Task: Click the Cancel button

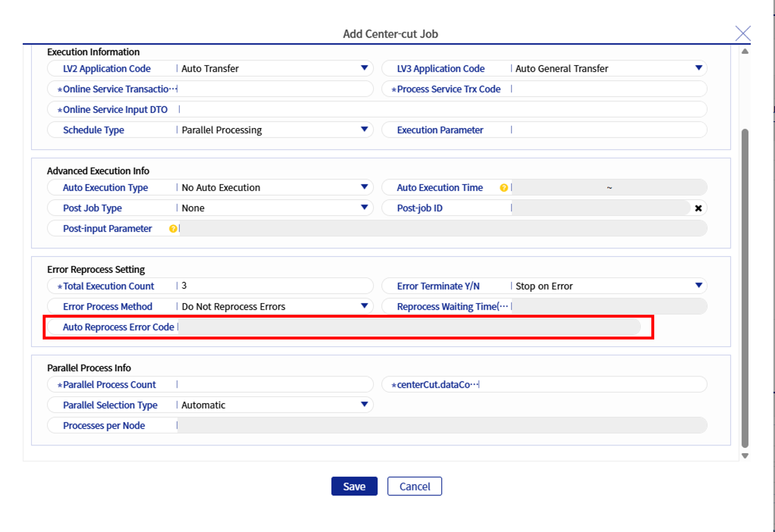Action: [414, 486]
